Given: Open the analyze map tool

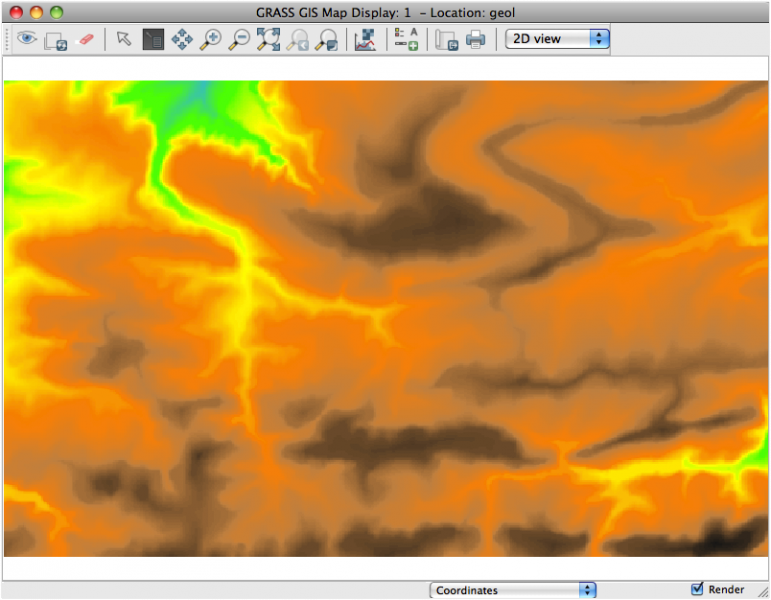Looking at the screenshot, I should click(364, 39).
